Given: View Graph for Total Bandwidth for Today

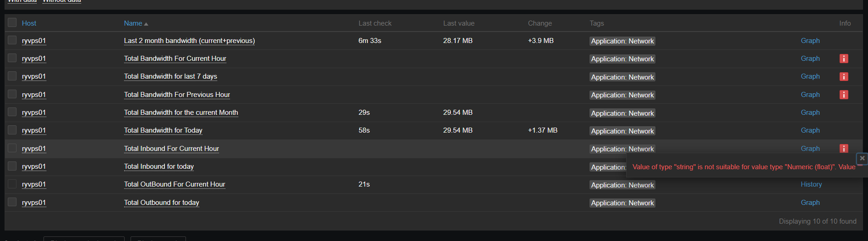Looking at the screenshot, I should [810, 130].
